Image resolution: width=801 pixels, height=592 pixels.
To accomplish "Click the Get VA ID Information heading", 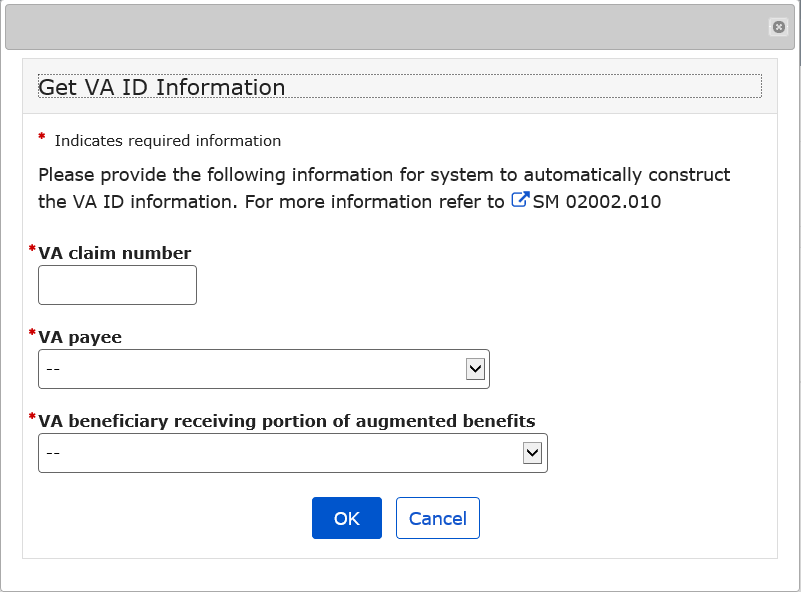I will tap(162, 87).
